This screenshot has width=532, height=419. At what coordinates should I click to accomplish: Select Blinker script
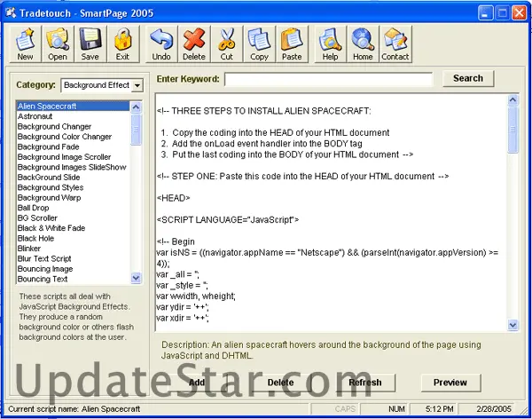click(73, 249)
